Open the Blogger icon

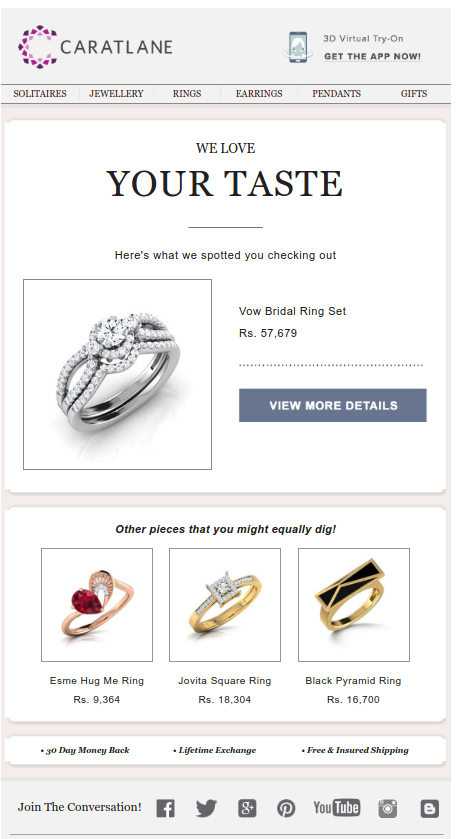click(430, 808)
